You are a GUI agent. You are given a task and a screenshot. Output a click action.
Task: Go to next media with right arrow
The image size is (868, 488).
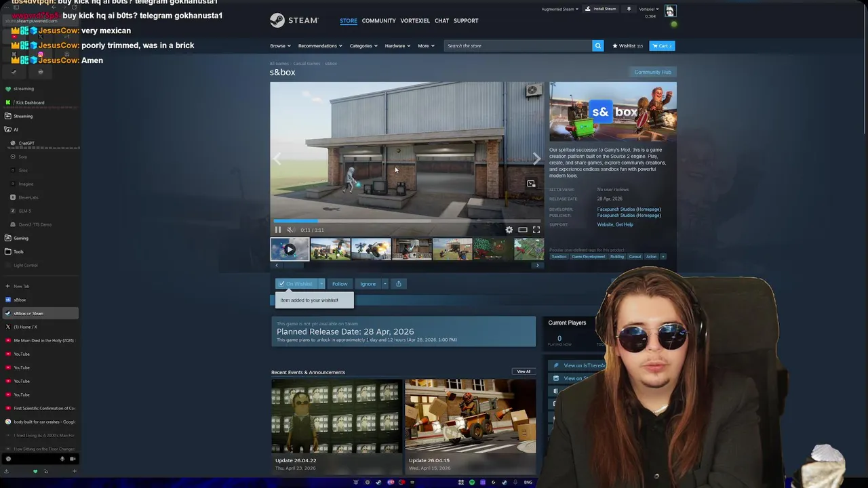(x=536, y=159)
